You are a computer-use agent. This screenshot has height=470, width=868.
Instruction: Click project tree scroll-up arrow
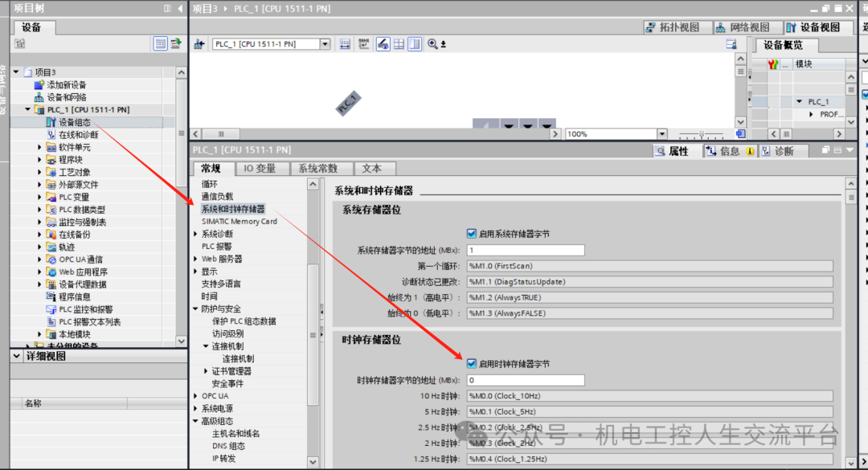[181, 72]
